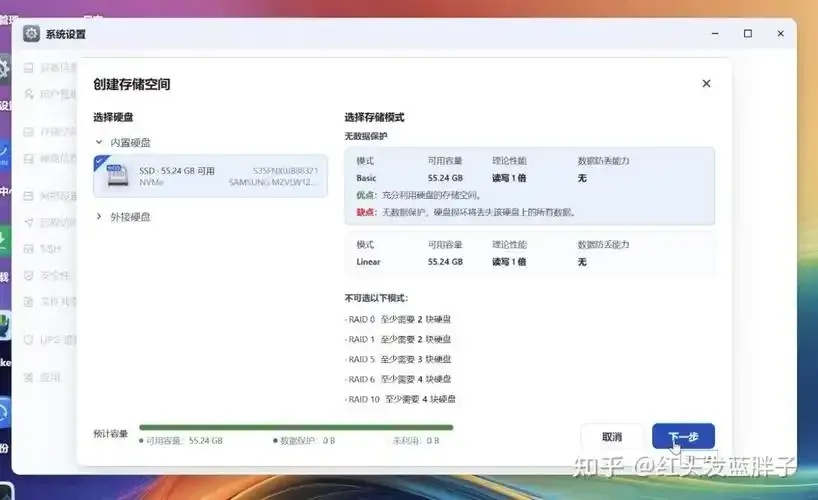Open 设备信息 in the settings sidebar
818x500 pixels.
[x=50, y=67]
